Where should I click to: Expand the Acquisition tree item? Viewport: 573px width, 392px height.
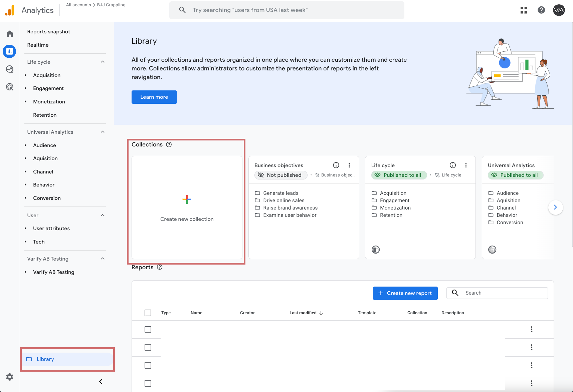pos(25,75)
